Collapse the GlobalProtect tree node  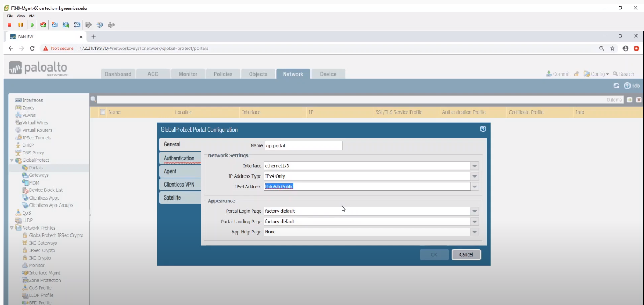[x=12, y=160]
